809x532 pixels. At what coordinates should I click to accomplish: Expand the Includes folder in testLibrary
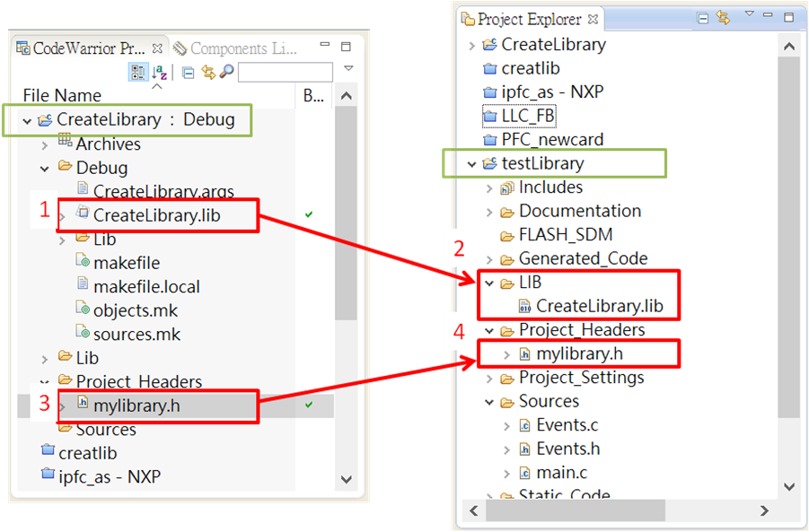tap(489, 188)
